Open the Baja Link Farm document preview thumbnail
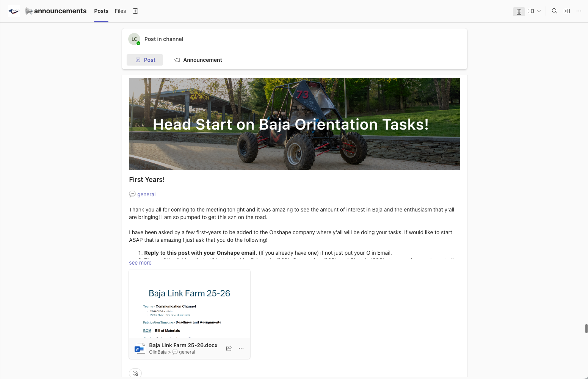This screenshot has width=588, height=379. [x=189, y=303]
